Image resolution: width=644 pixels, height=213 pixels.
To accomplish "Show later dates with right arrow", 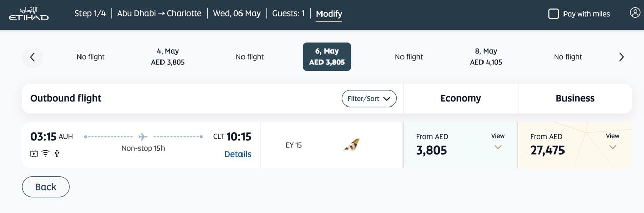I will click(621, 57).
